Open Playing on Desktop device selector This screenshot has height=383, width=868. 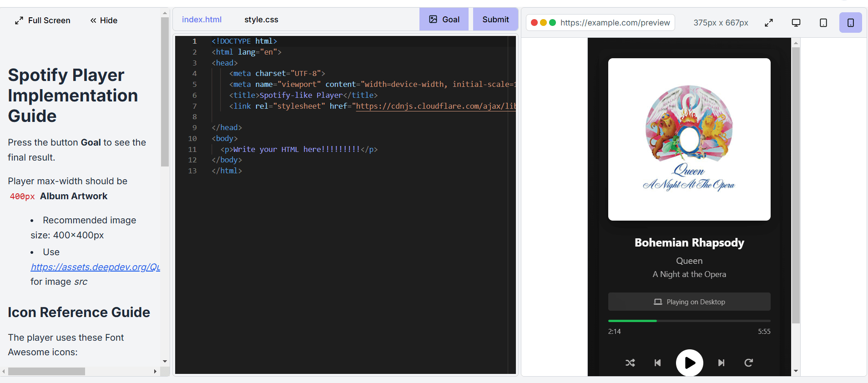point(689,302)
